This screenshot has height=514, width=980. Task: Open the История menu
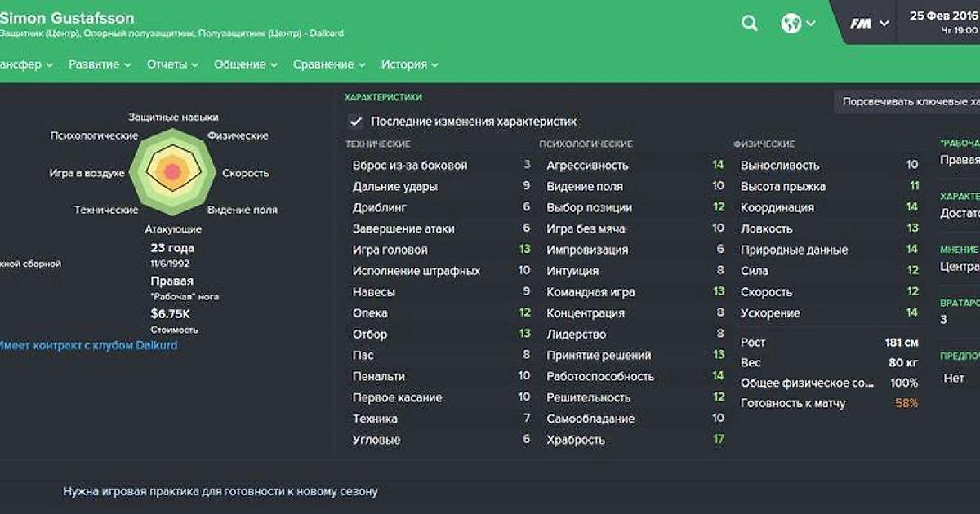pos(410,64)
